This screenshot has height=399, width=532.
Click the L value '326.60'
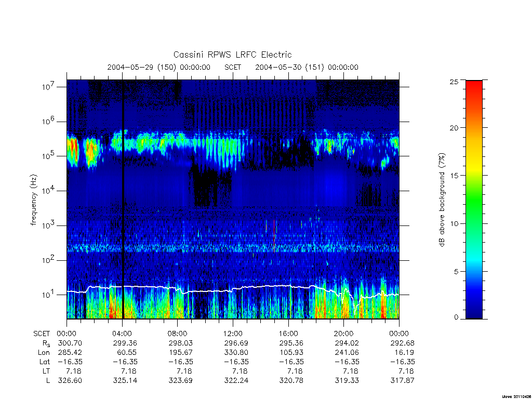pyautogui.click(x=70, y=380)
